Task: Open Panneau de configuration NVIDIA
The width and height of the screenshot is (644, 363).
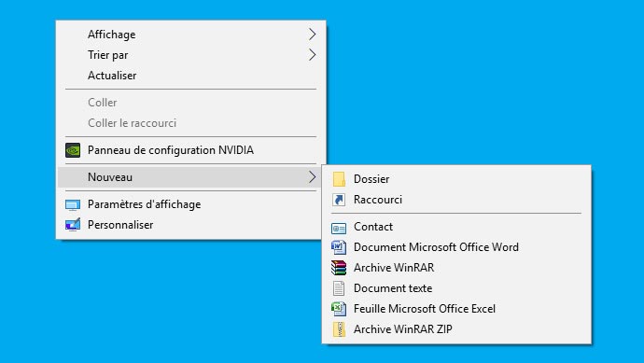Action: (x=191, y=150)
